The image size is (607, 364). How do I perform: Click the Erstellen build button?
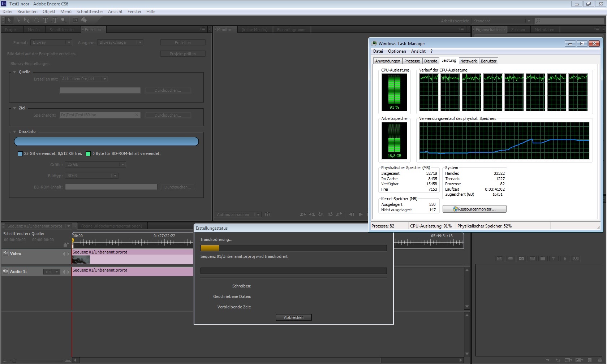click(183, 43)
